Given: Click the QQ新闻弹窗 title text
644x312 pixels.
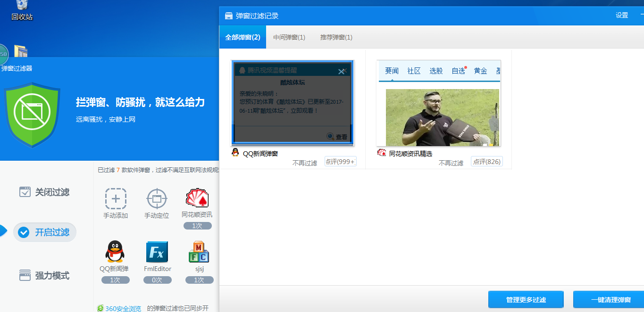Looking at the screenshot, I should pyautogui.click(x=260, y=154).
